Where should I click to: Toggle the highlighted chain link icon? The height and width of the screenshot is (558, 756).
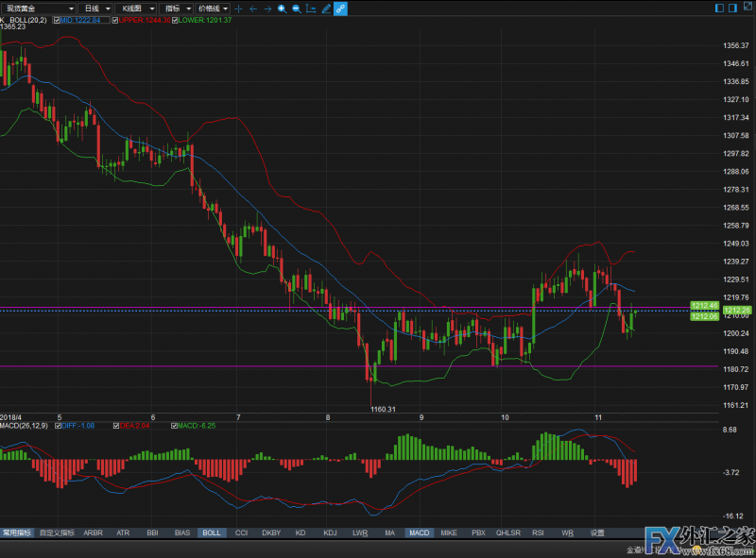tap(340, 8)
